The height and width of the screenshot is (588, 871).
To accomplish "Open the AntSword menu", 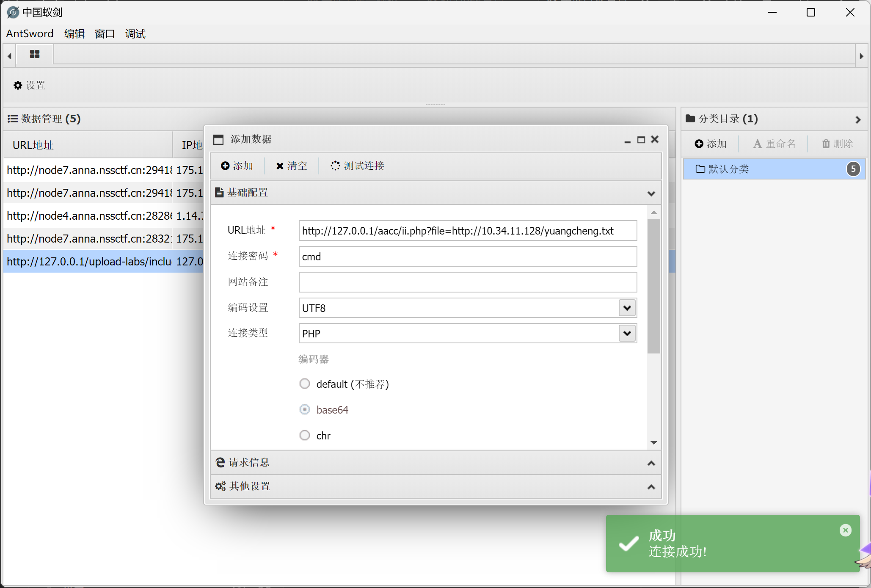I will click(x=30, y=33).
